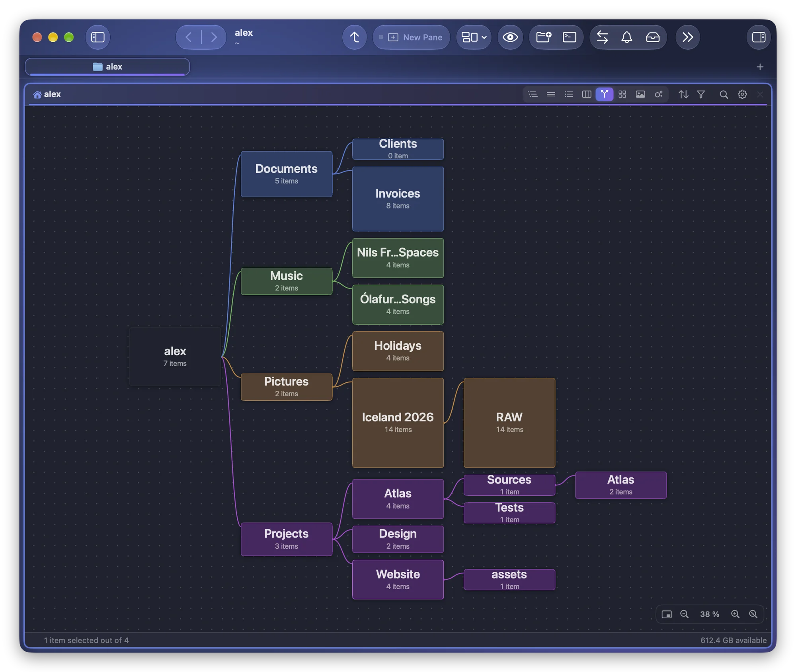Screen dimensions: 796x672
Task: Toggle the right inspector panel
Action: [759, 37]
